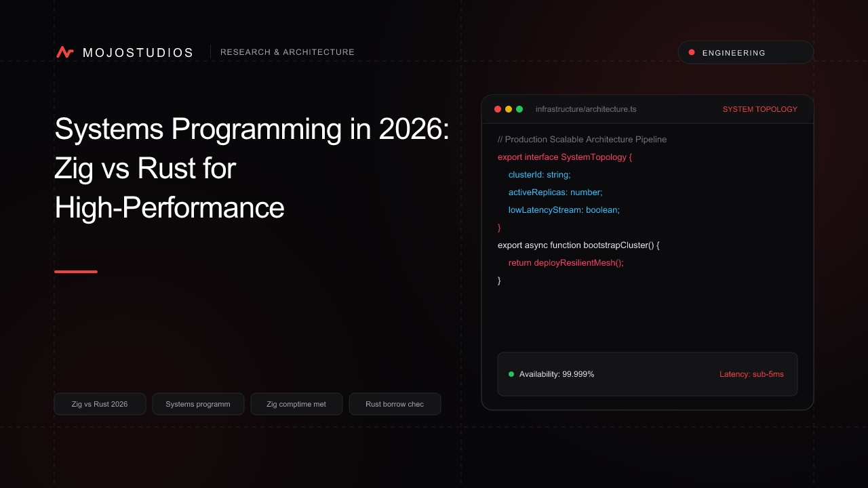
Task: Click the MOJOSTUDIOS brand name
Action: click(138, 52)
